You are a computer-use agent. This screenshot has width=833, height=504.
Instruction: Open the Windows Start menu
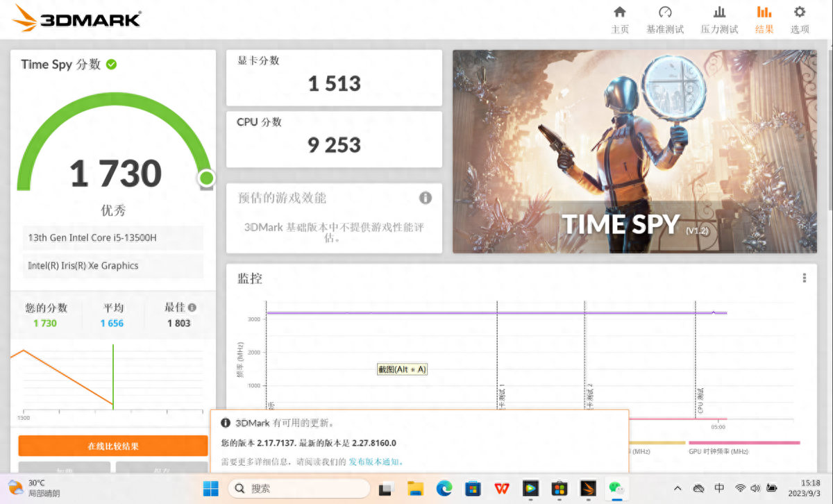tap(211, 488)
